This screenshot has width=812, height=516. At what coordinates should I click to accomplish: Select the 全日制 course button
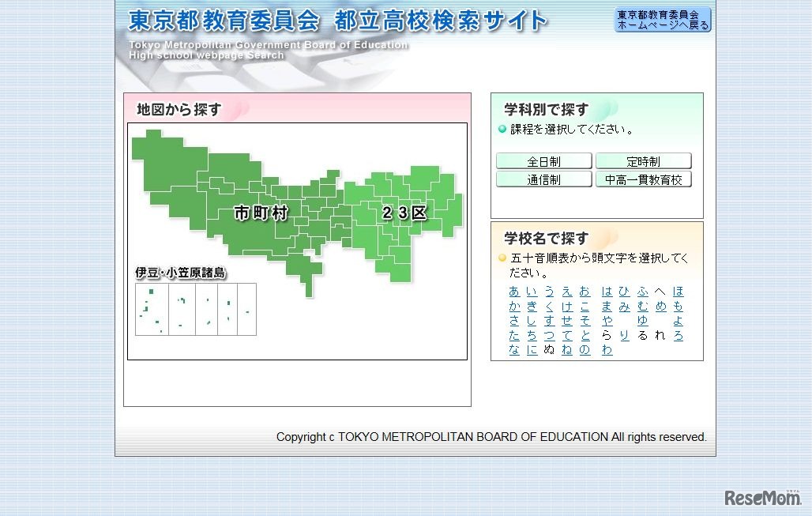pos(543,160)
